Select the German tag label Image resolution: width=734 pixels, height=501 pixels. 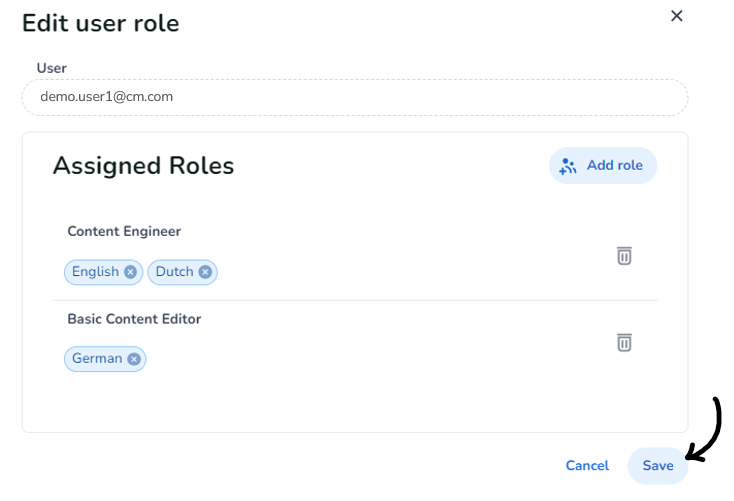[x=97, y=359]
